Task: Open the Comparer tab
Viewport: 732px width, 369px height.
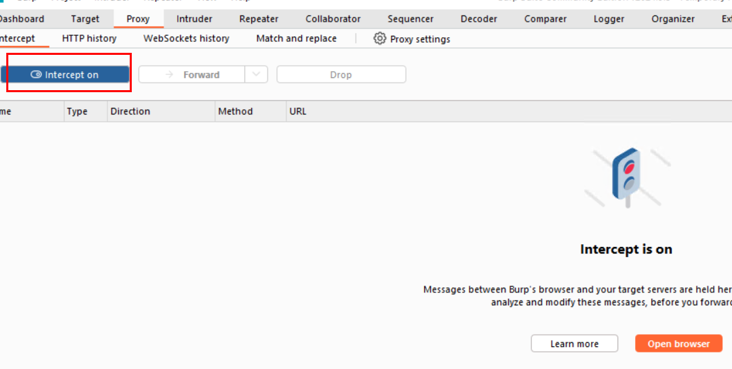Action: point(545,19)
